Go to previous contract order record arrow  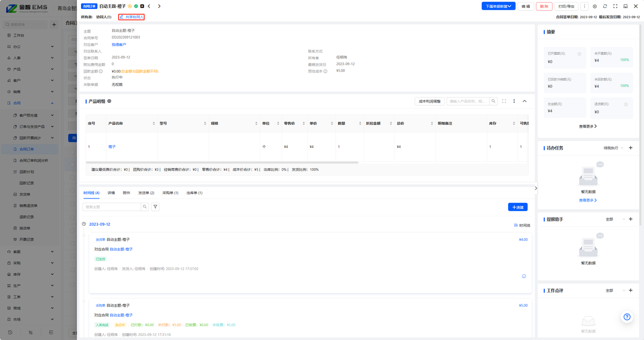click(149, 7)
